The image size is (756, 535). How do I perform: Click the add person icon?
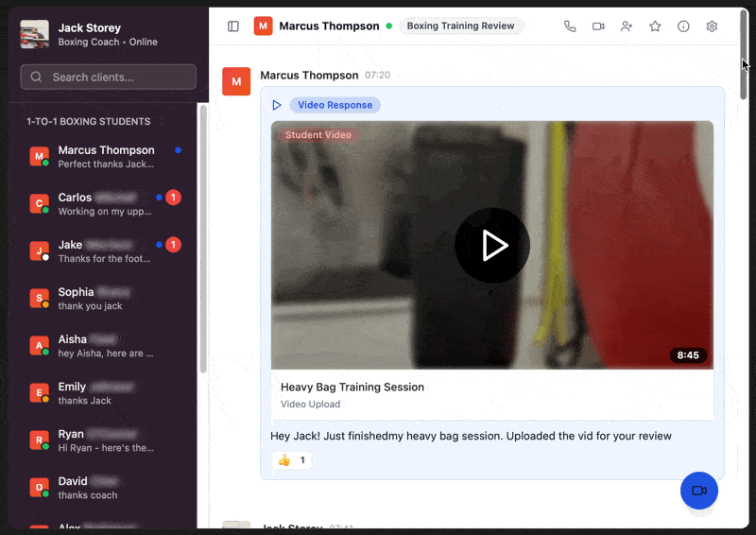point(627,26)
